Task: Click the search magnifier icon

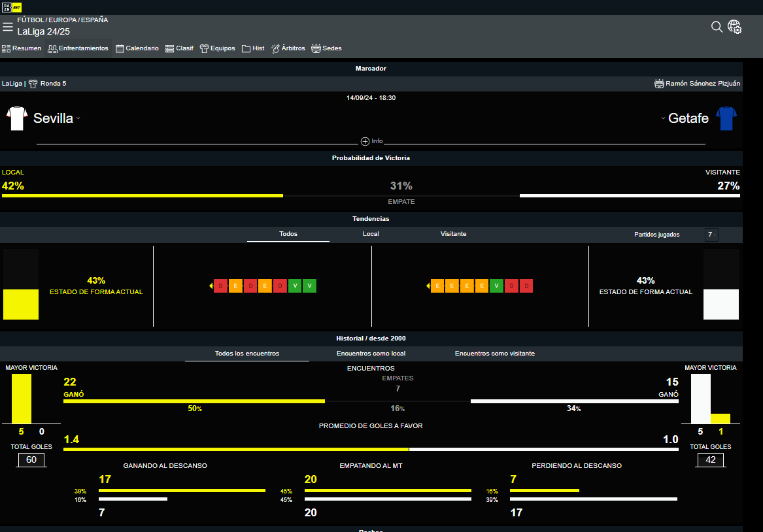Action: [717, 27]
